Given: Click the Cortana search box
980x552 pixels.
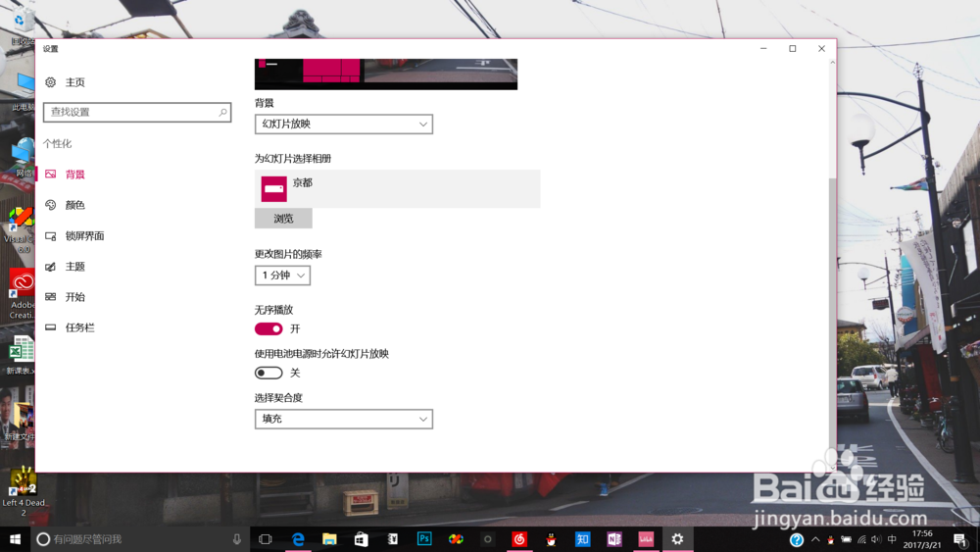Looking at the screenshot, I should [140, 539].
